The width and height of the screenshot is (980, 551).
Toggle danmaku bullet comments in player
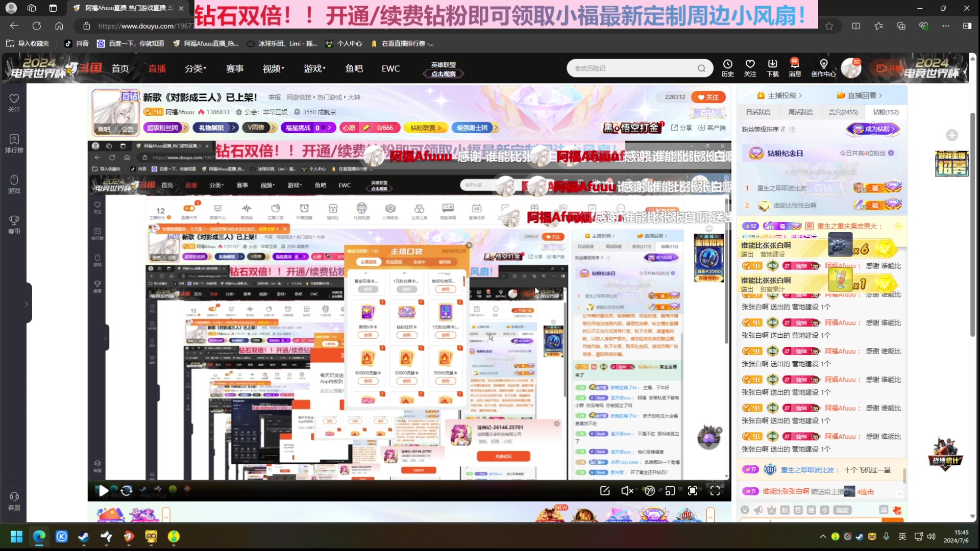tap(649, 491)
